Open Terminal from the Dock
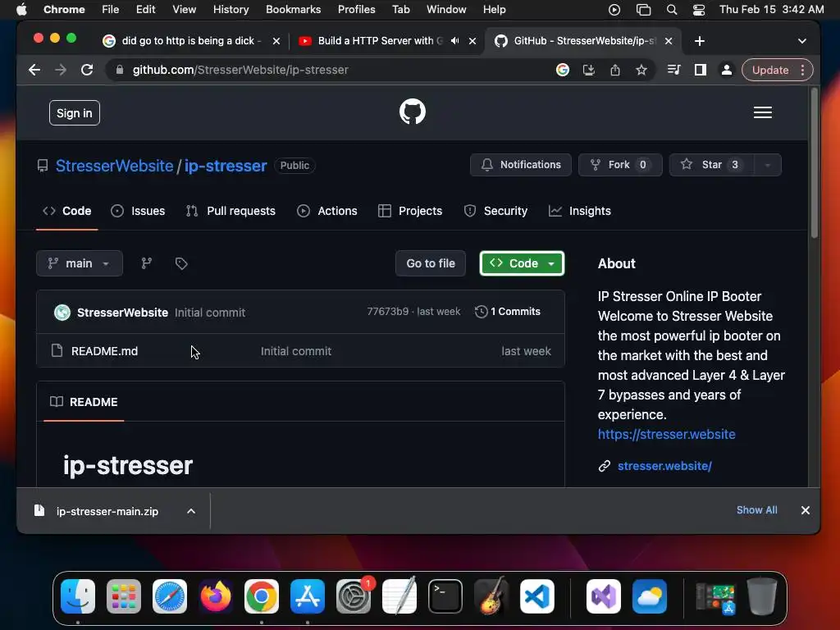 click(x=445, y=596)
